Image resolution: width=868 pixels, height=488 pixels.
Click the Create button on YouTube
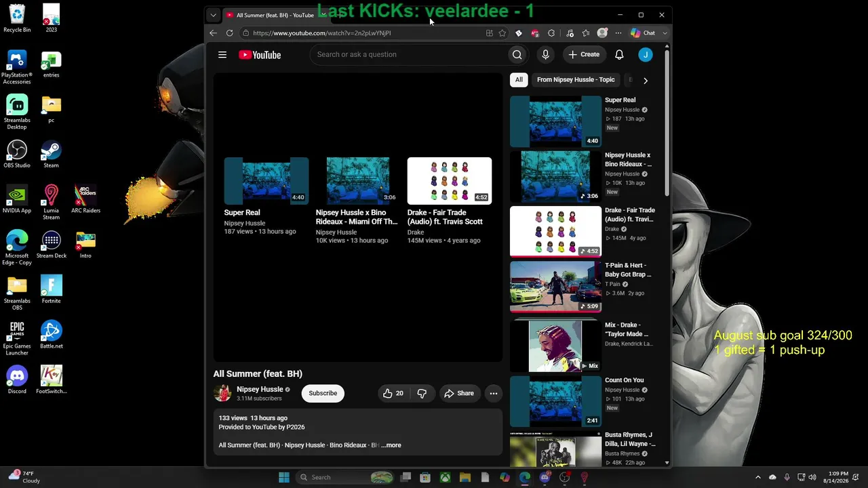584,55
